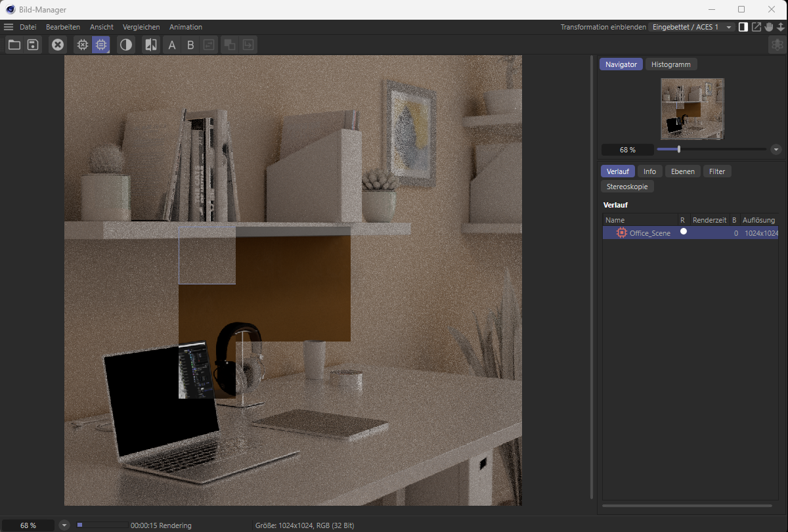Click the Ebenen button
This screenshot has height=532, width=788.
pyautogui.click(x=683, y=171)
